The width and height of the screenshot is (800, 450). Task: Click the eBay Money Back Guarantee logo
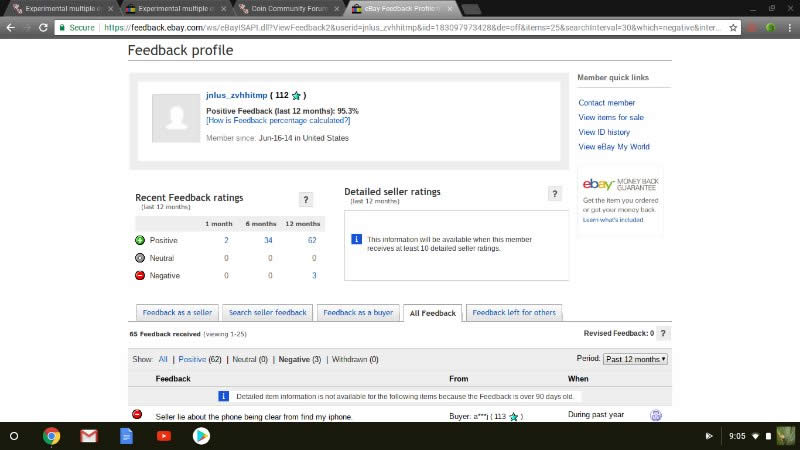[620, 184]
